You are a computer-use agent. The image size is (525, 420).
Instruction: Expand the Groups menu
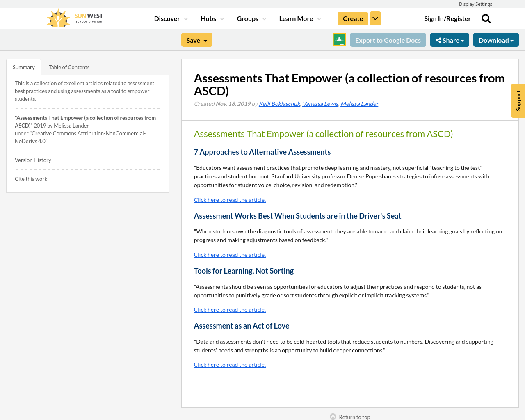pos(251,18)
